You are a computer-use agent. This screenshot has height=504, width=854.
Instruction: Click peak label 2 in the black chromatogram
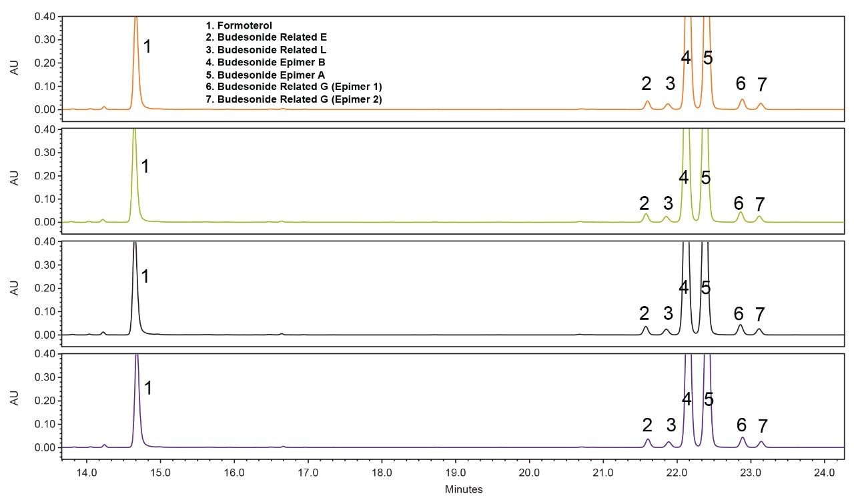(644, 313)
